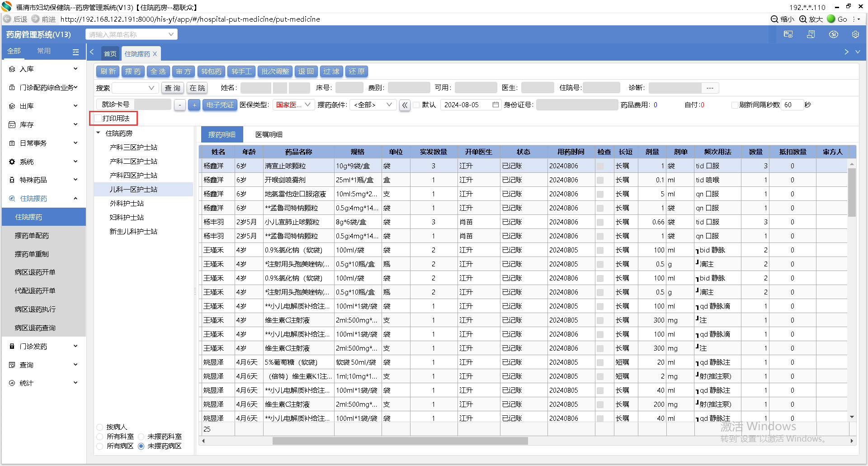The height and width of the screenshot is (466, 868).
Task: Toggle the 刷新间隔秒数 checkbox
Action: click(x=735, y=105)
